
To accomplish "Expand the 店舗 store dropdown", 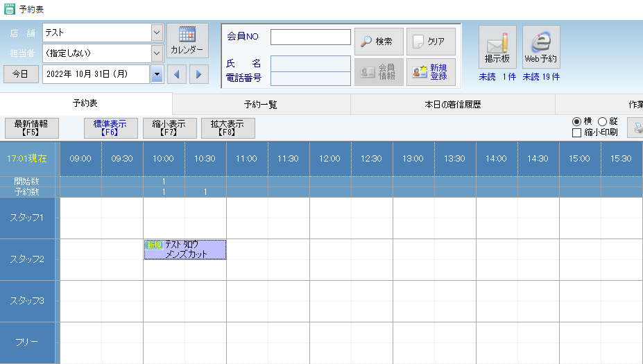I will [156, 33].
